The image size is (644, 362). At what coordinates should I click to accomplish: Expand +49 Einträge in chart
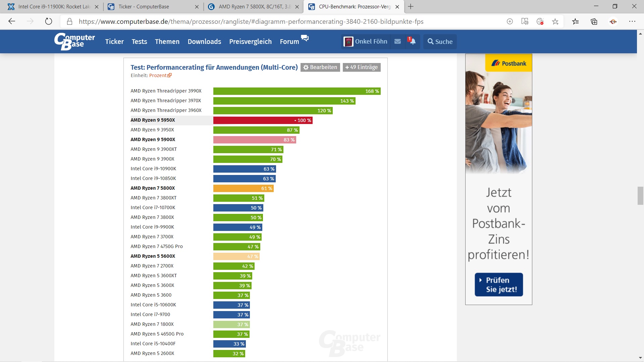click(x=361, y=67)
